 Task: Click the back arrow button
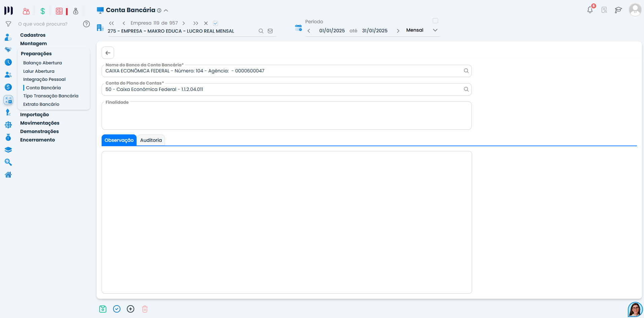[108, 53]
